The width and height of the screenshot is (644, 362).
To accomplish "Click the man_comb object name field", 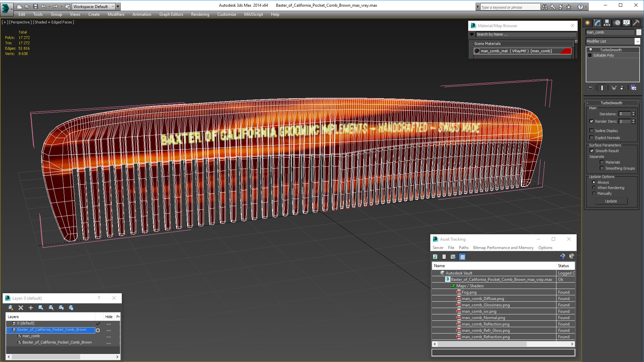I will [610, 32].
